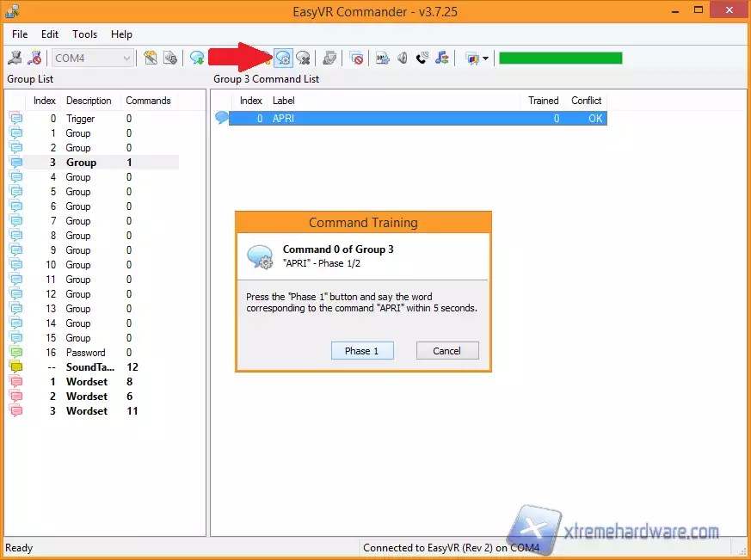Select the Trigger group row

pos(94,119)
